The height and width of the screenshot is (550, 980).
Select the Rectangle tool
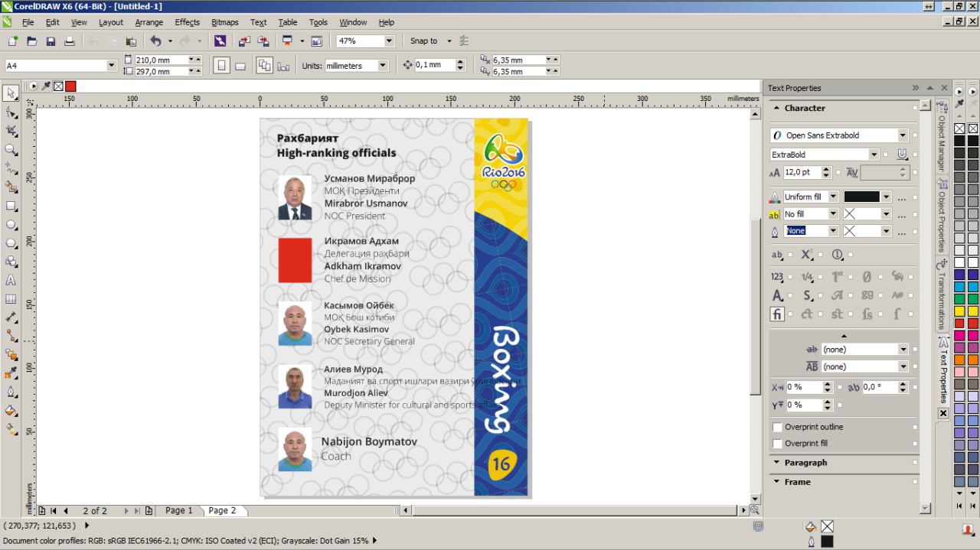11,206
